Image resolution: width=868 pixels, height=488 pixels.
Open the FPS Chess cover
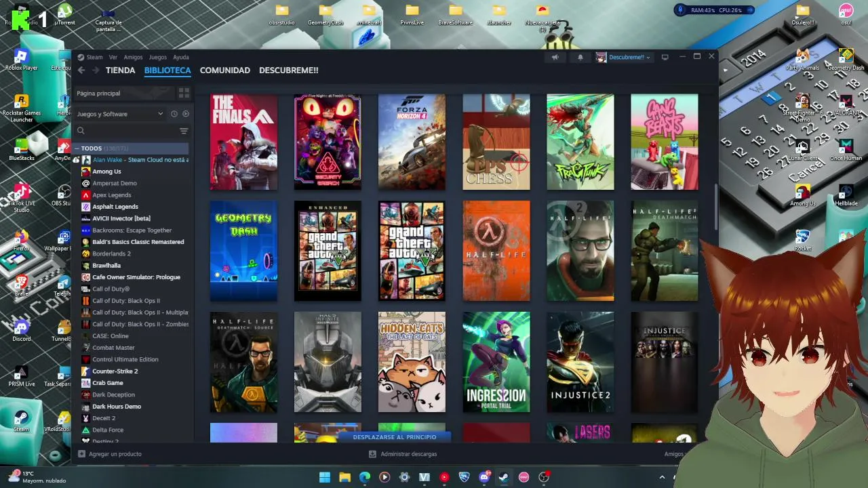[496, 142]
